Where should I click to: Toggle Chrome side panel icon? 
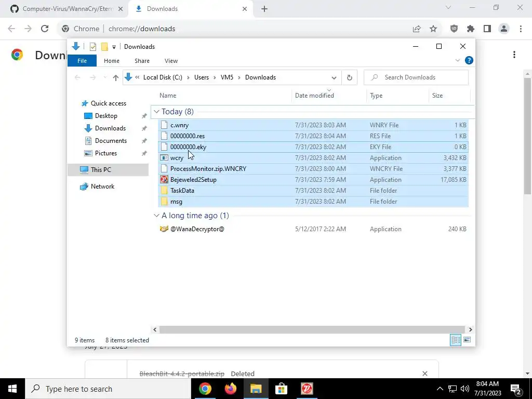coord(487,29)
